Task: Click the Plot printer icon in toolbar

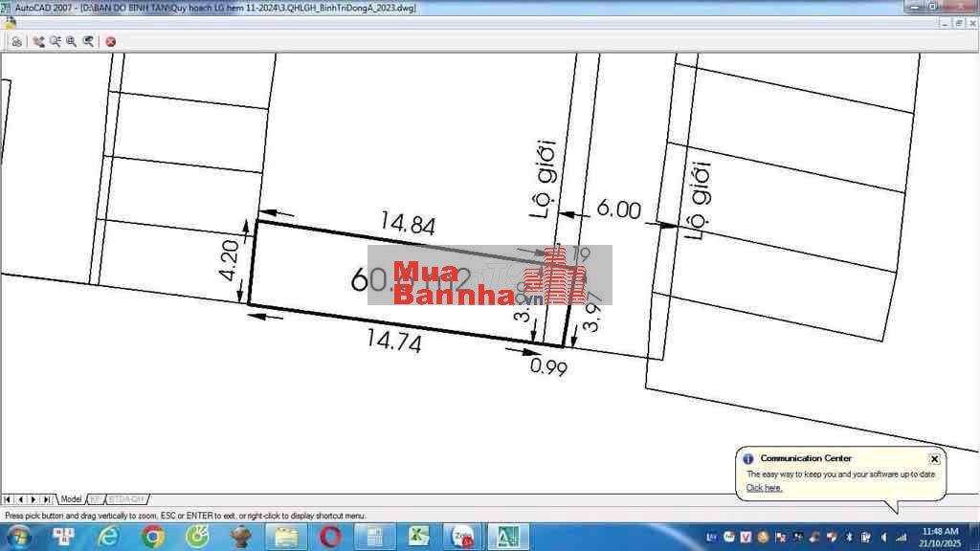Action: (16, 41)
